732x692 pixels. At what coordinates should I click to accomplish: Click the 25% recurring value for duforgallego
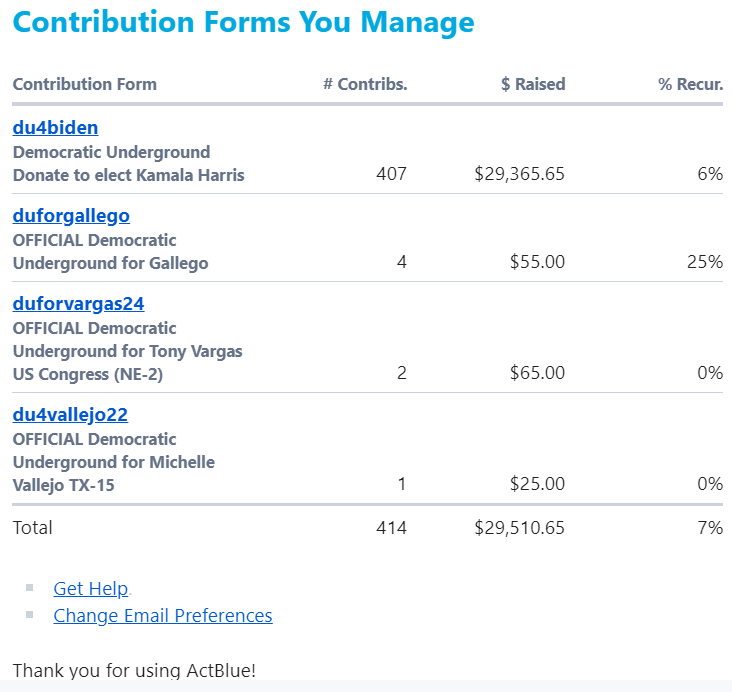(704, 262)
